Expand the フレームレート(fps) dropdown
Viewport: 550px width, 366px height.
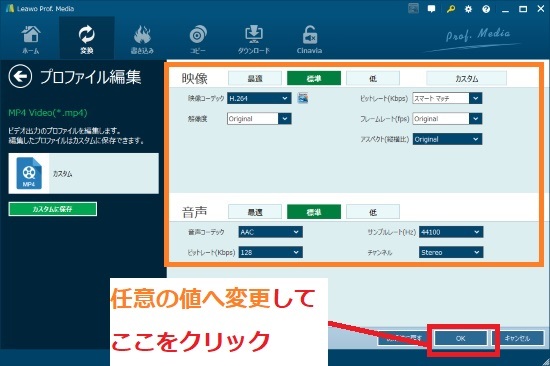447,119
